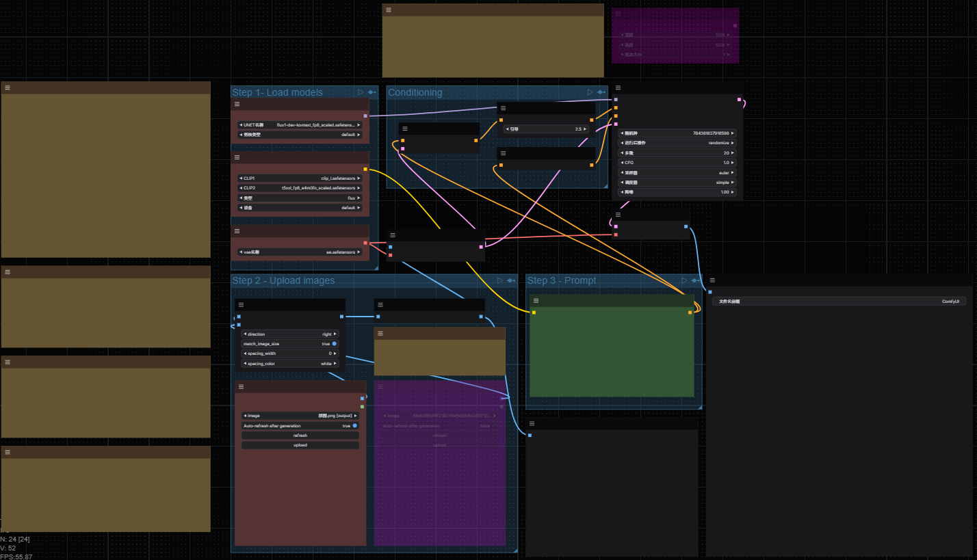Toggle bypass icon of Step 1- Load models group

point(372,92)
